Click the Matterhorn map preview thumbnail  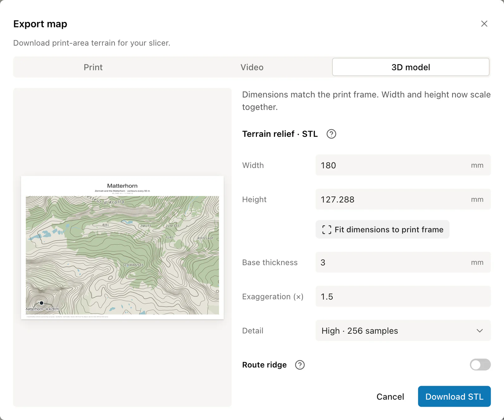(122, 248)
